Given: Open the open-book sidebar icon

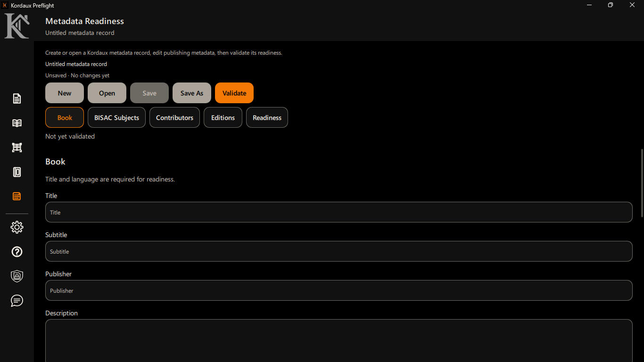Looking at the screenshot, I should pyautogui.click(x=17, y=123).
